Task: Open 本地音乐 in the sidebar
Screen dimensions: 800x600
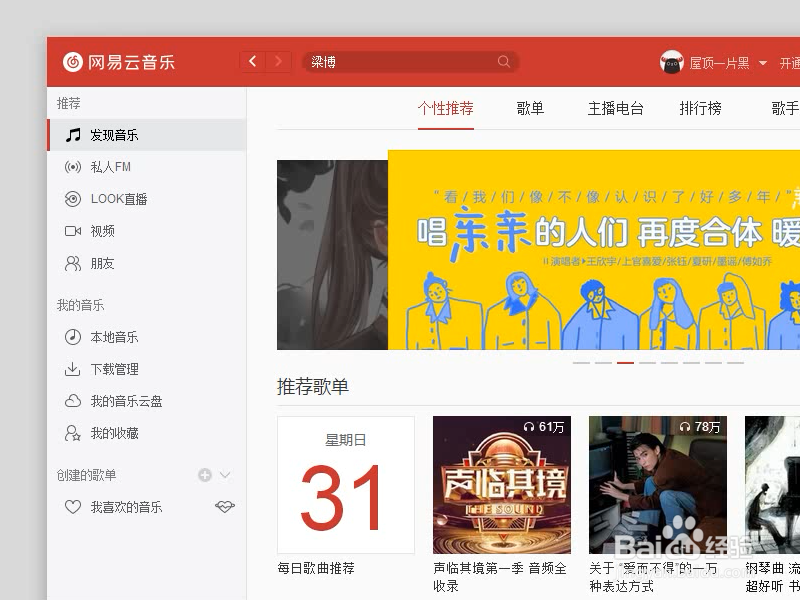Action: (x=147, y=337)
